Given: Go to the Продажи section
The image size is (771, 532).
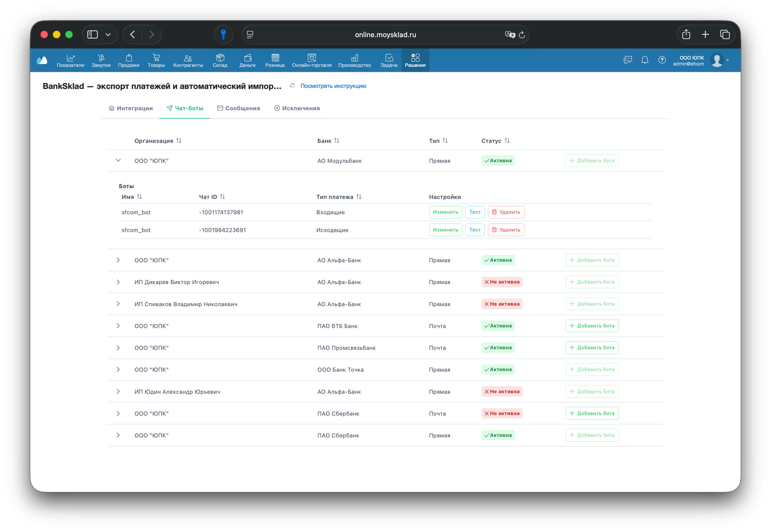Looking at the screenshot, I should click(x=129, y=61).
